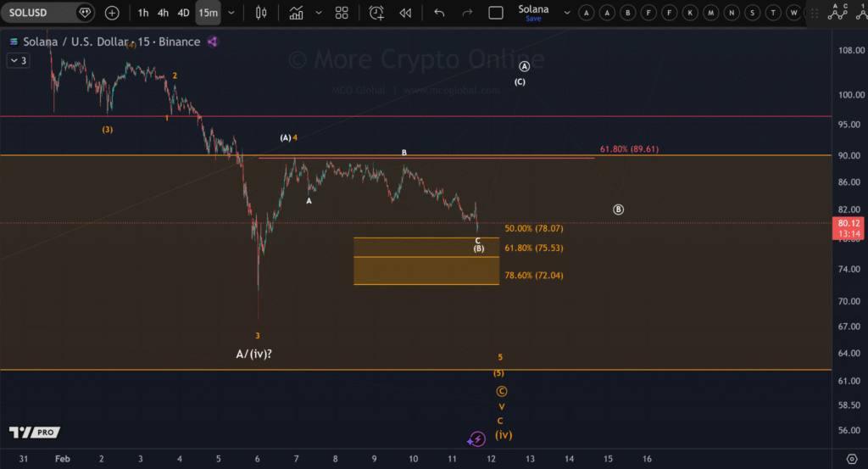Click the Feb date label on time axis
Viewport: 868px width, 469px height.
(x=63, y=459)
